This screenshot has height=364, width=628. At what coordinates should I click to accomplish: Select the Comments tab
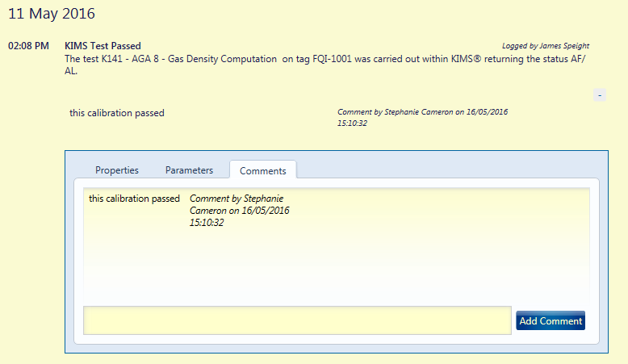[262, 170]
